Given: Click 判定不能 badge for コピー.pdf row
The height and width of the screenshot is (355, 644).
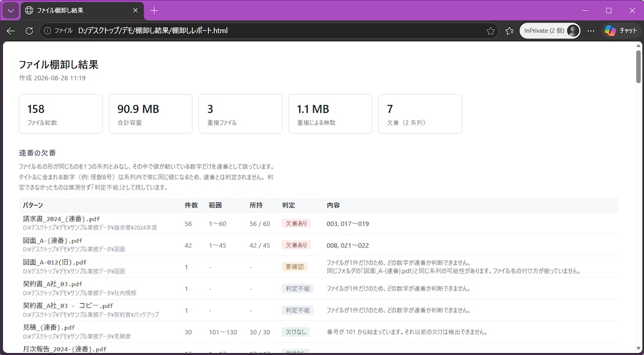Looking at the screenshot, I should [x=298, y=310].
